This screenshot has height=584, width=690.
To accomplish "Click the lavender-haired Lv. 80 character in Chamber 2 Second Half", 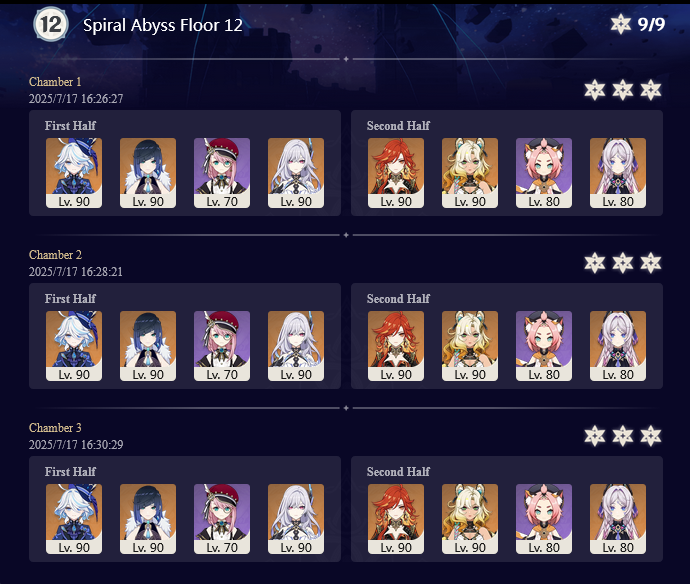I will (x=618, y=346).
